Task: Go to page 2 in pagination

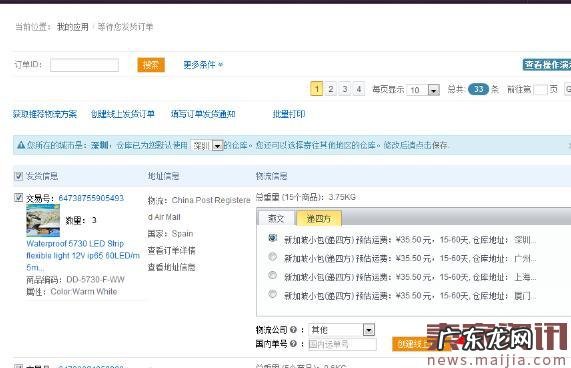Action: [331, 89]
